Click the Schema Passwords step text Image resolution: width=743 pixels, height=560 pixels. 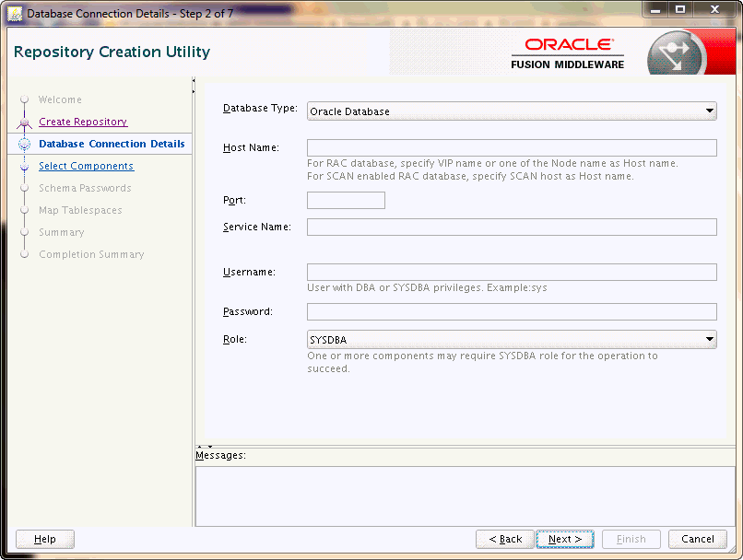tap(86, 189)
